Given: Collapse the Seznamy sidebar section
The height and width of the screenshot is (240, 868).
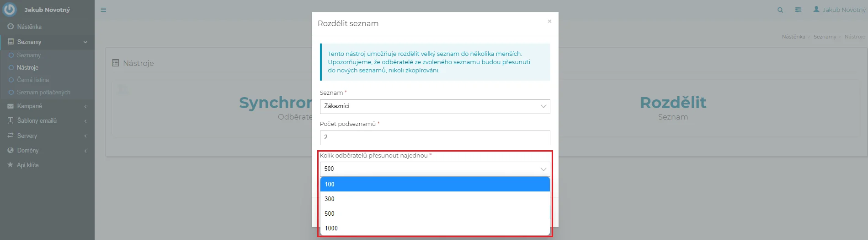Looking at the screenshot, I should pyautogui.click(x=29, y=42).
